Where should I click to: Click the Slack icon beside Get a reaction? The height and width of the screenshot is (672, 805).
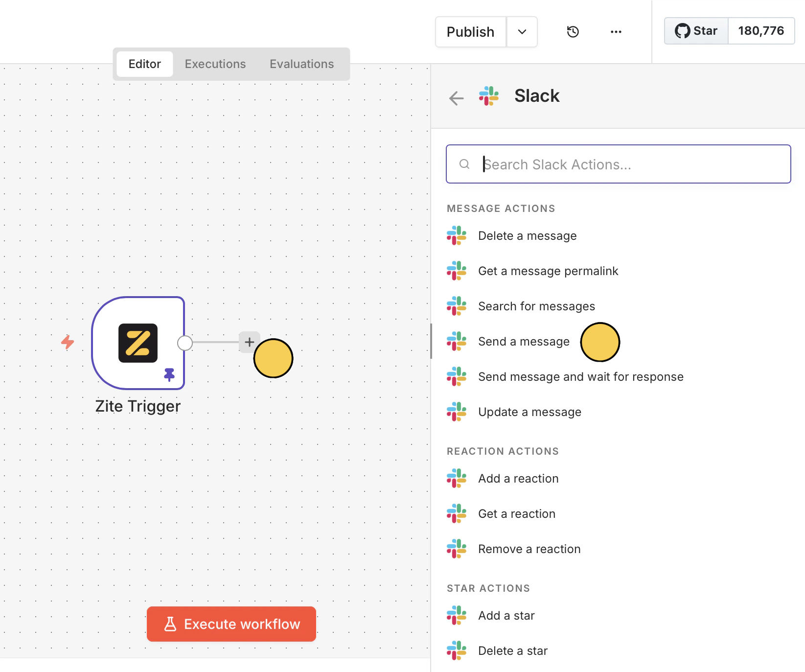pos(457,513)
